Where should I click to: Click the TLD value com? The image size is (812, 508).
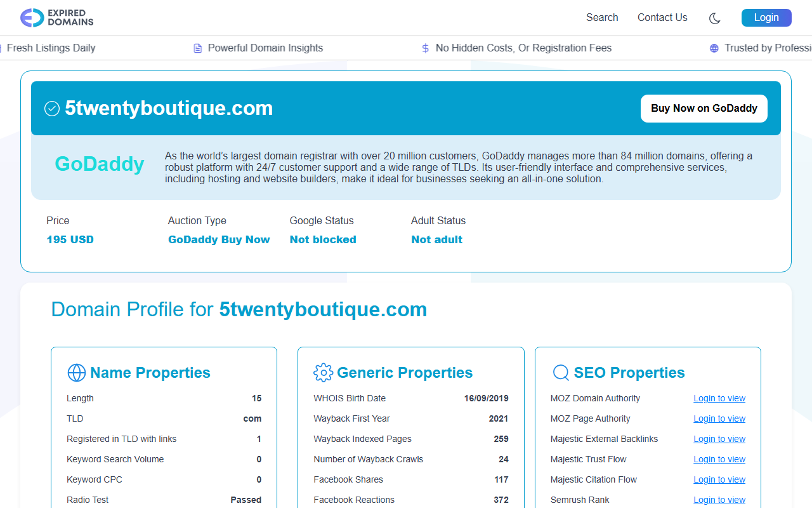tap(252, 419)
